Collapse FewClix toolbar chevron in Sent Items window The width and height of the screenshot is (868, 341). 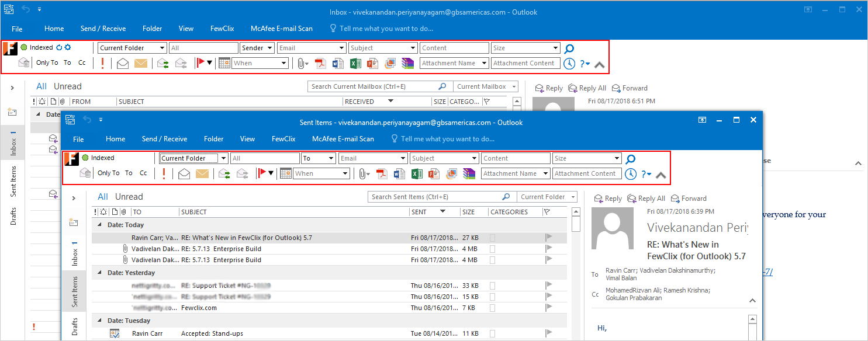pyautogui.click(x=661, y=175)
